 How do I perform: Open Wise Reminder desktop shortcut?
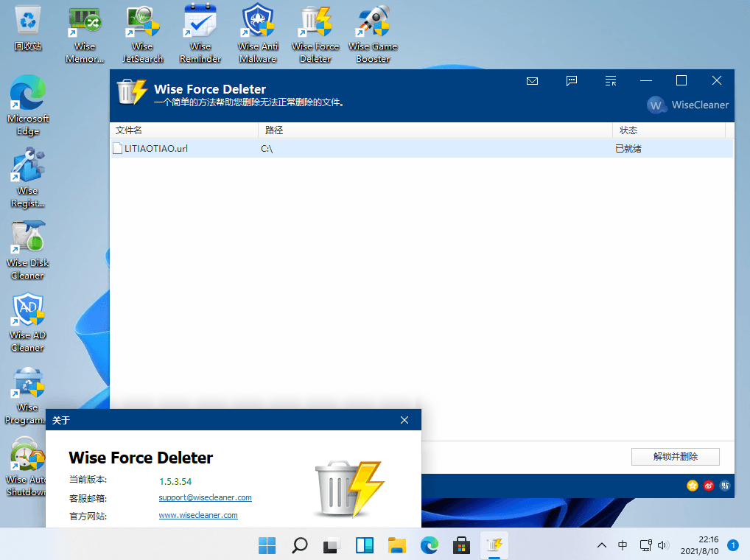coord(200,35)
